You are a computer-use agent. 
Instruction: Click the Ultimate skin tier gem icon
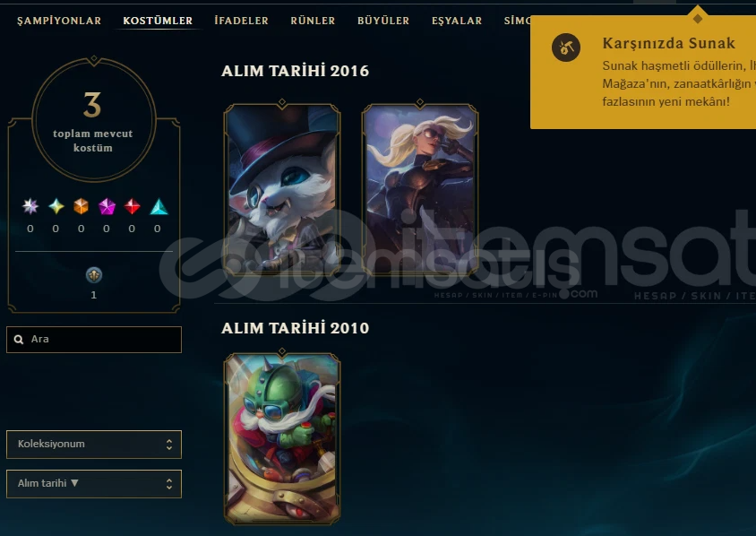point(30,206)
